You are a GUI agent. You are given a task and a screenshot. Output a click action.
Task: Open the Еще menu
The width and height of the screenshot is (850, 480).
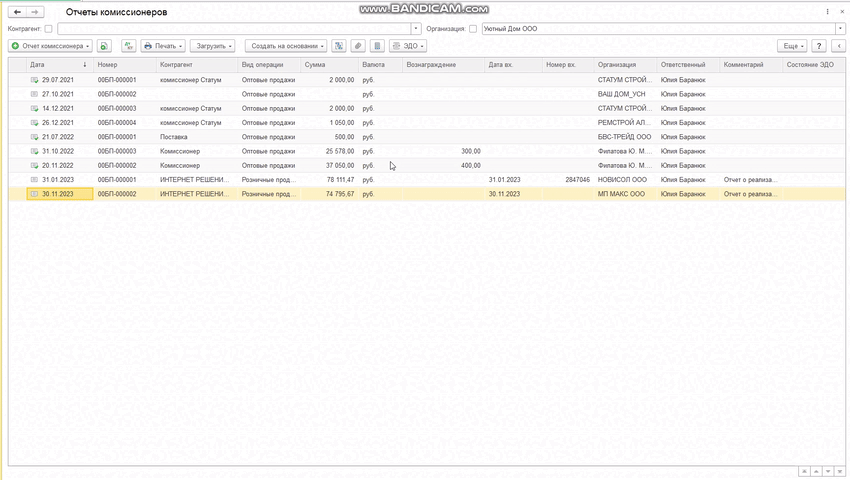[x=792, y=46]
